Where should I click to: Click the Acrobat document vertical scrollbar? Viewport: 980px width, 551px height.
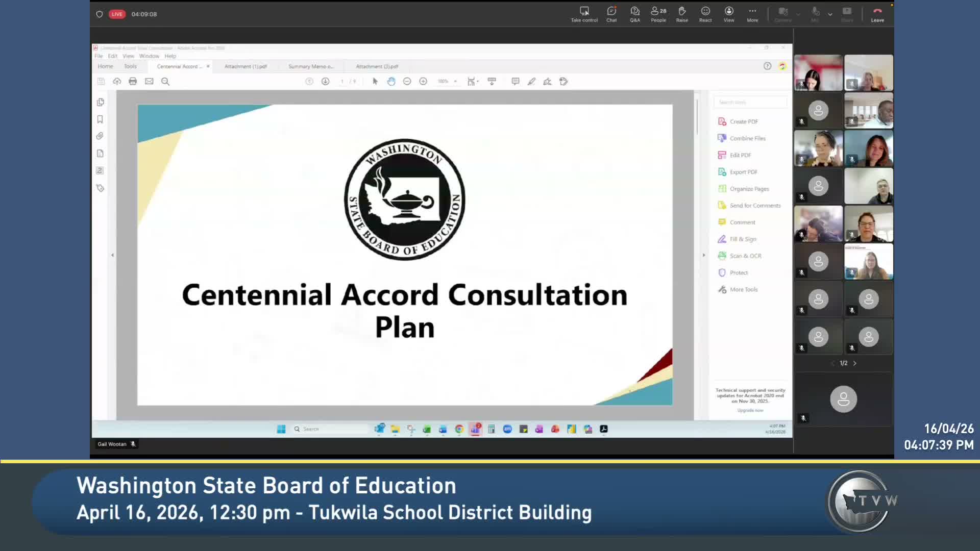pyautogui.click(x=697, y=117)
